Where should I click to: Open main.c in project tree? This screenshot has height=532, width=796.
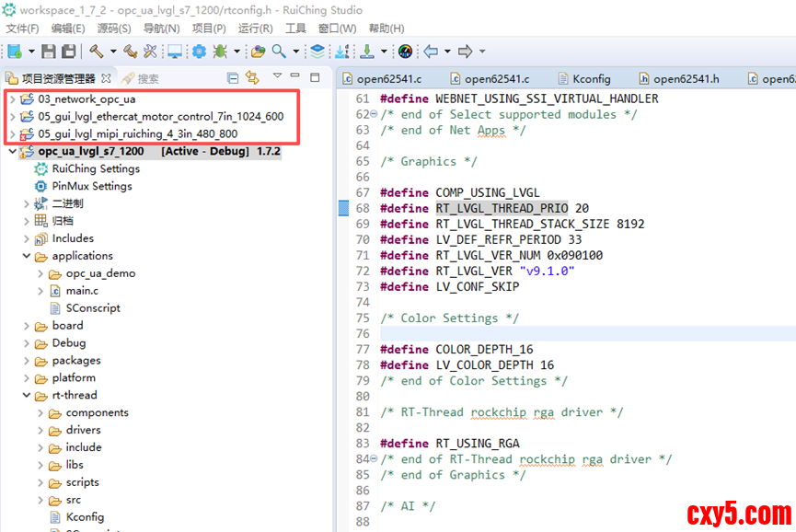coord(82,291)
